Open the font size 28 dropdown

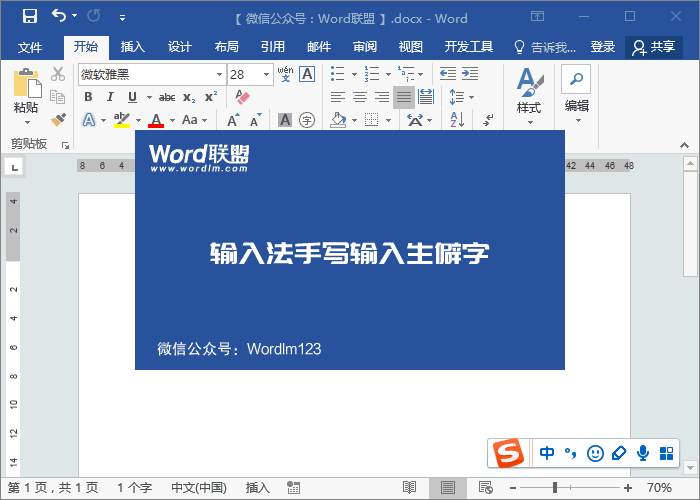[x=267, y=75]
